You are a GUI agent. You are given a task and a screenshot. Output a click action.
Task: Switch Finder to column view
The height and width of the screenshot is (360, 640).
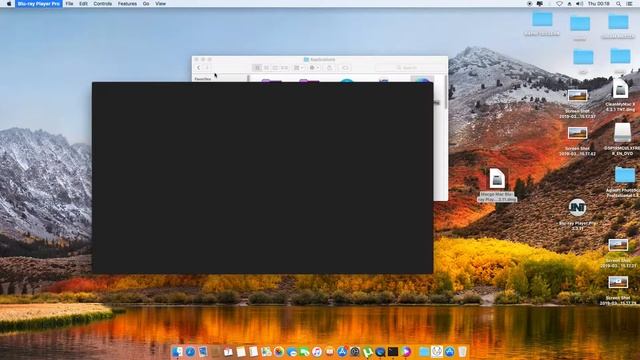click(x=276, y=68)
